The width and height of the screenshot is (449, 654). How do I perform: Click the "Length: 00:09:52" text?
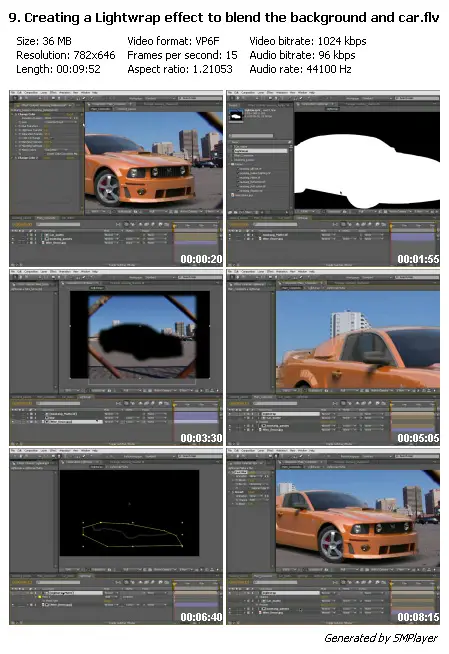[58, 69]
